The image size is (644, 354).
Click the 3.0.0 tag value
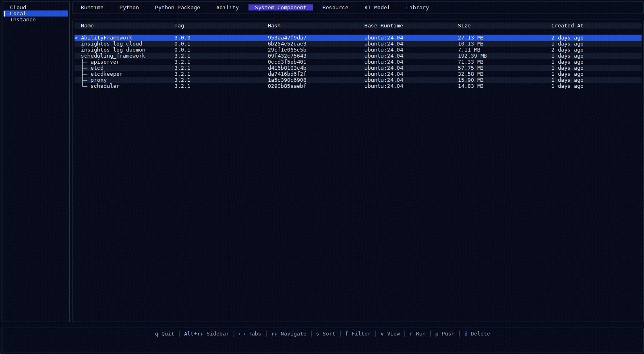(x=182, y=37)
